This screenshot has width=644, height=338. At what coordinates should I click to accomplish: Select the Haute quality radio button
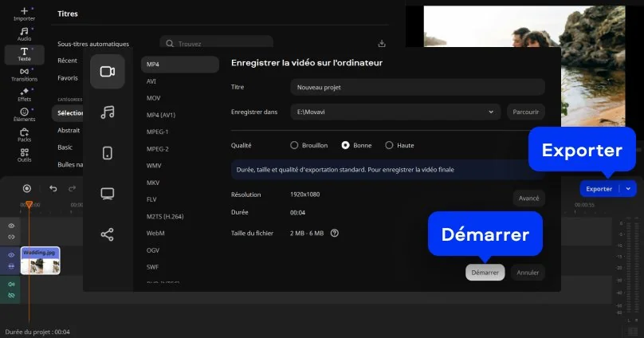(389, 145)
